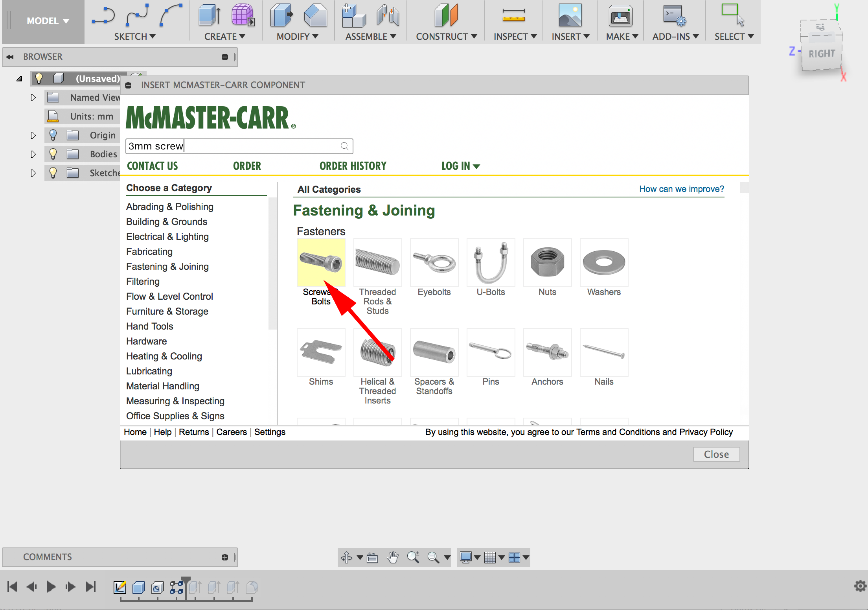Open Fastening & Joining category link
Screen dimensions: 868x610
(x=167, y=267)
